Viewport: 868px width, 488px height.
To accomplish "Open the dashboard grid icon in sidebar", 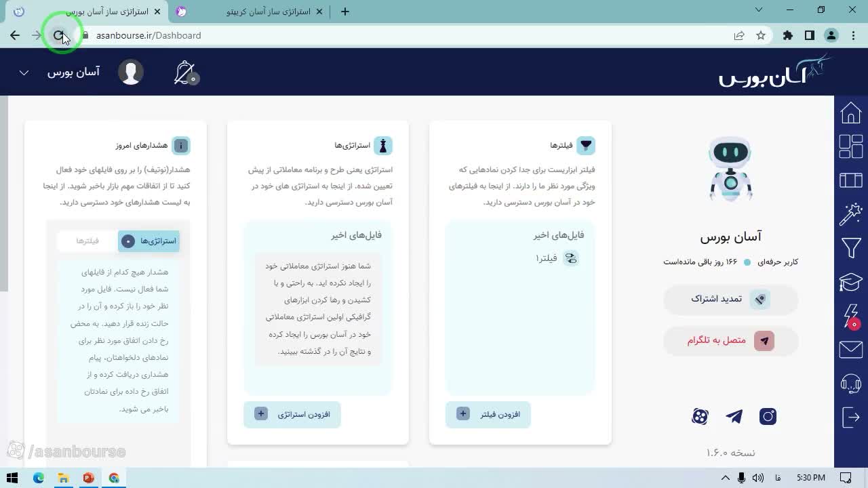I will pyautogui.click(x=850, y=146).
